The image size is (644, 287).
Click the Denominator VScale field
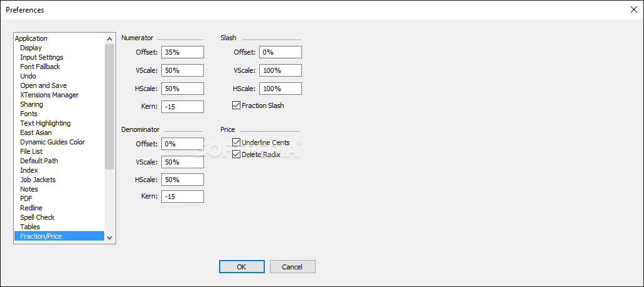pyautogui.click(x=183, y=162)
